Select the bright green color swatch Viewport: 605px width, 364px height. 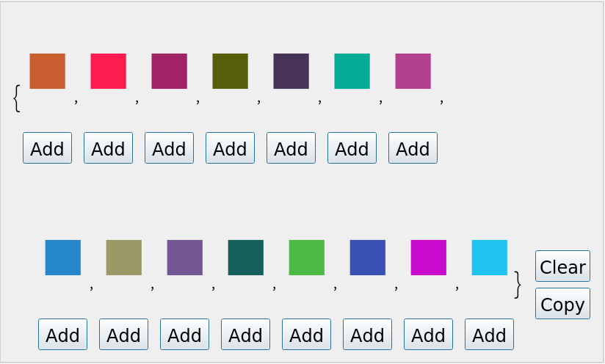[x=306, y=258]
